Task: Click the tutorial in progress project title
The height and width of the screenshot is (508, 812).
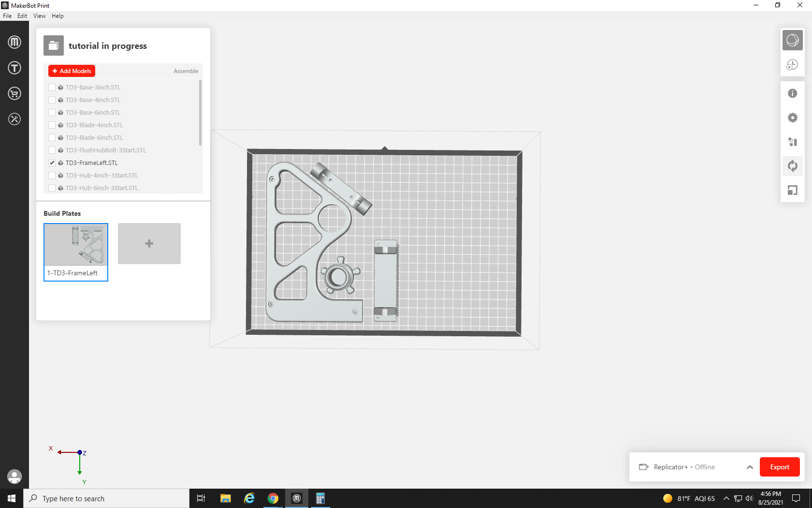Action: [108, 46]
